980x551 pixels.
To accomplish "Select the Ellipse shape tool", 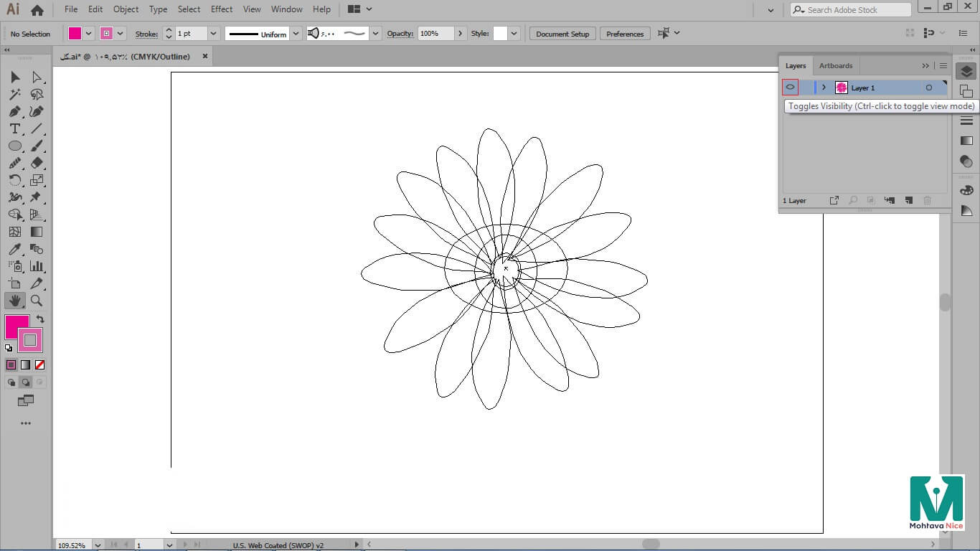I will [14, 146].
